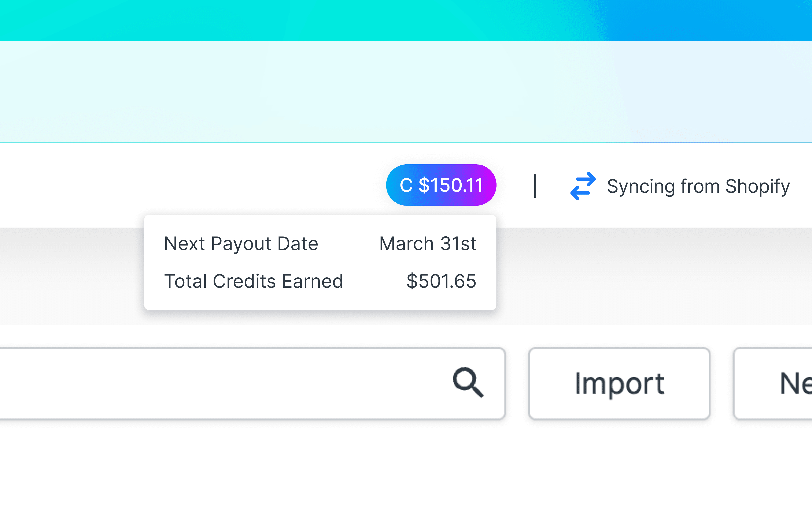Click the Next Payout Date label

click(241, 243)
